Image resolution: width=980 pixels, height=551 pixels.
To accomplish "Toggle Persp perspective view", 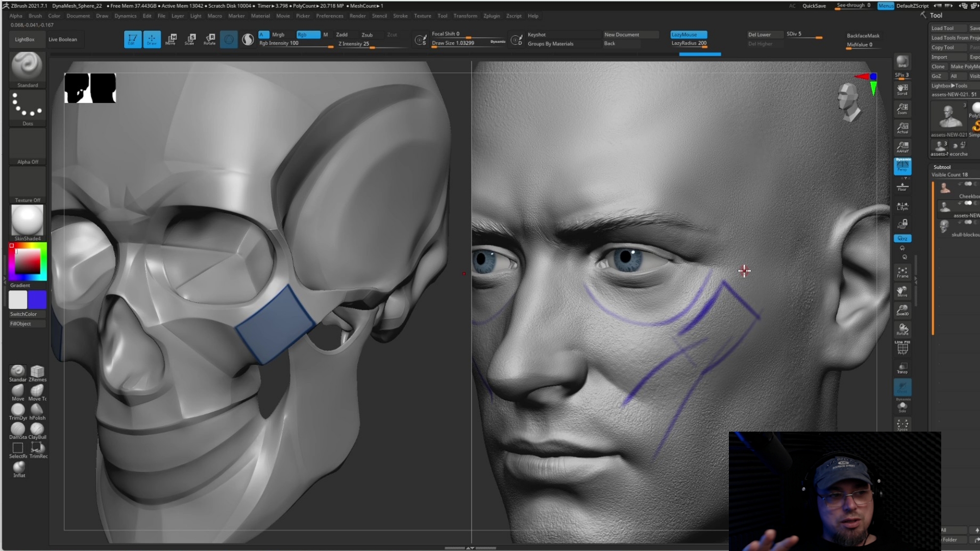I will click(902, 166).
